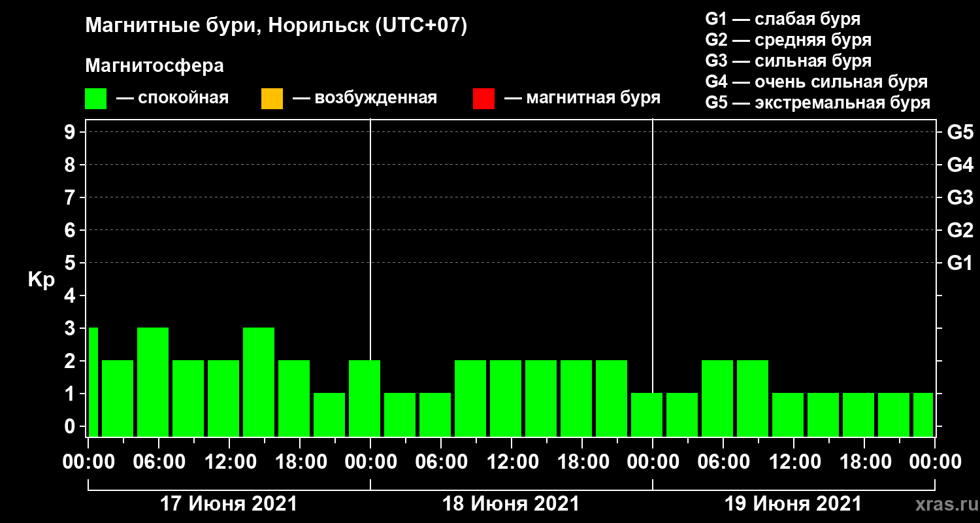Image resolution: width=980 pixels, height=523 pixels.
Task: Click '00:00' label between 18 and 19 June
Action: coord(653,462)
